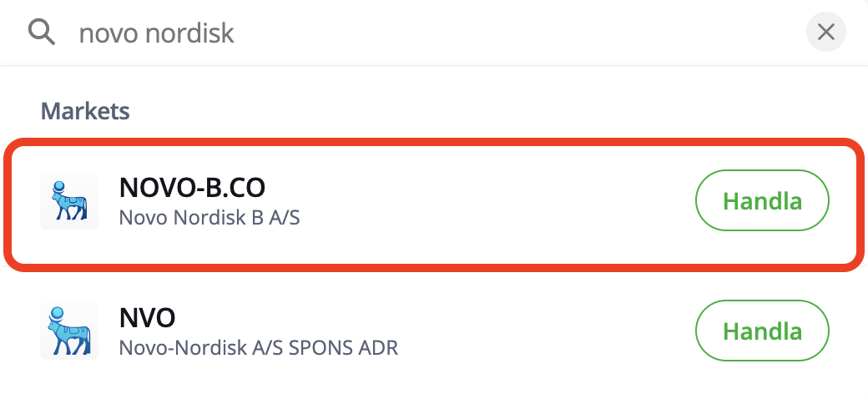Click the Markets section heading
Viewport: 868px width, 394px height.
click(85, 110)
